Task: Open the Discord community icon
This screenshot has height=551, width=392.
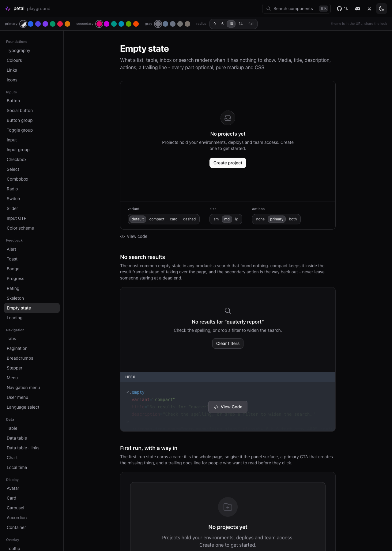Action: [x=357, y=9]
